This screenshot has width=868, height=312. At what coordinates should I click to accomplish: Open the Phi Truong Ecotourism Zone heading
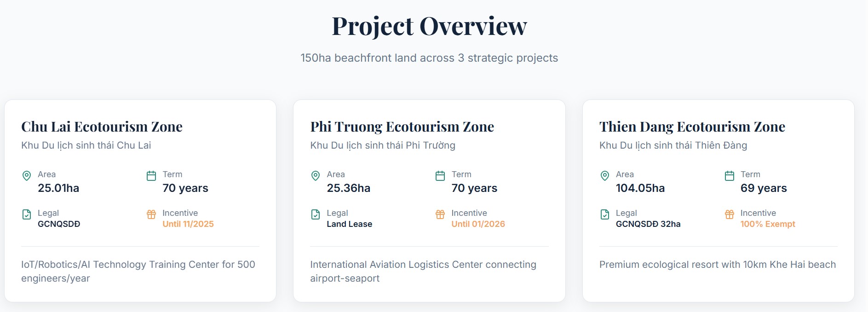[402, 127]
